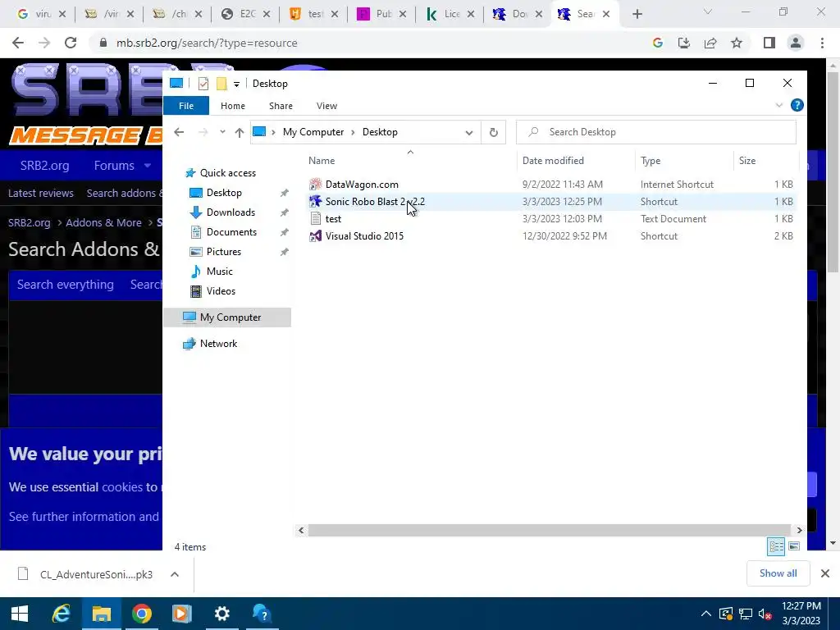The height and width of the screenshot is (630, 840).
Task: Launch Internet Explorer from the taskbar
Action: click(x=61, y=614)
